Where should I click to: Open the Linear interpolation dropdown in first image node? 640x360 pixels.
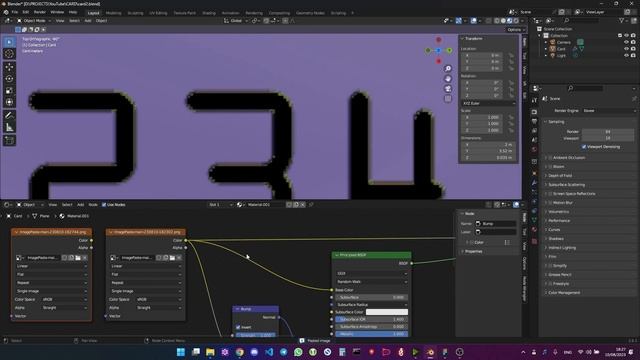pyautogui.click(x=51, y=266)
